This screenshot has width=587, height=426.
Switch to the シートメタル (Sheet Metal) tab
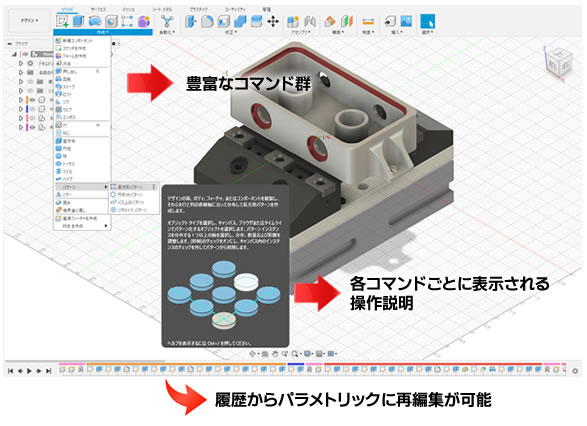[162, 9]
